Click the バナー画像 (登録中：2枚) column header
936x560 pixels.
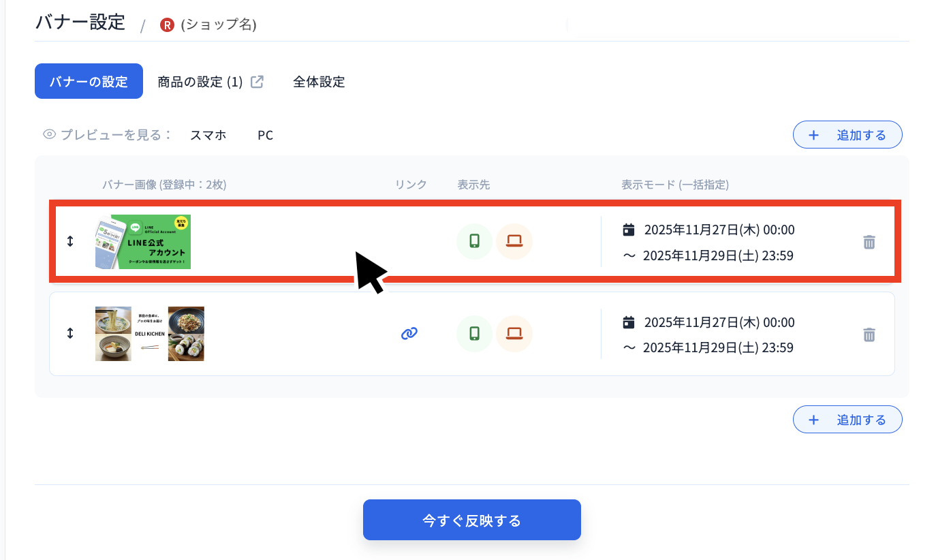(164, 184)
